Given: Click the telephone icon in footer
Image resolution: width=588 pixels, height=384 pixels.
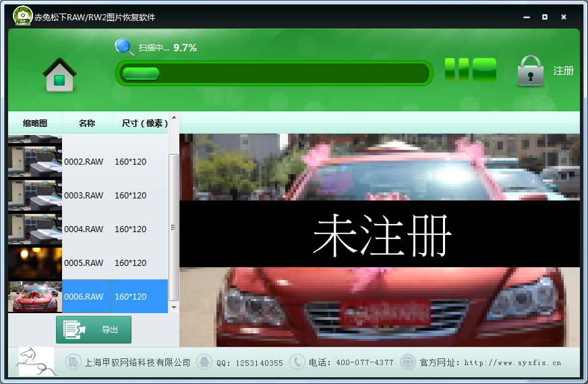Looking at the screenshot, I should tap(297, 362).
